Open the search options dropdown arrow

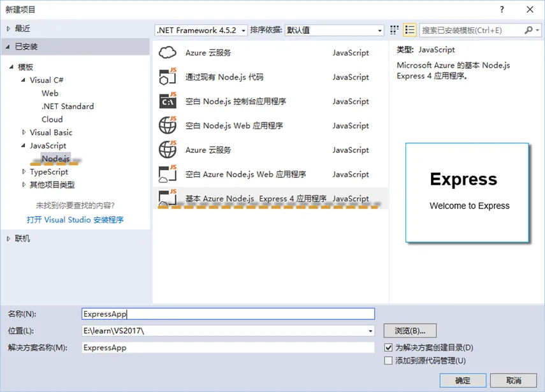click(538, 30)
